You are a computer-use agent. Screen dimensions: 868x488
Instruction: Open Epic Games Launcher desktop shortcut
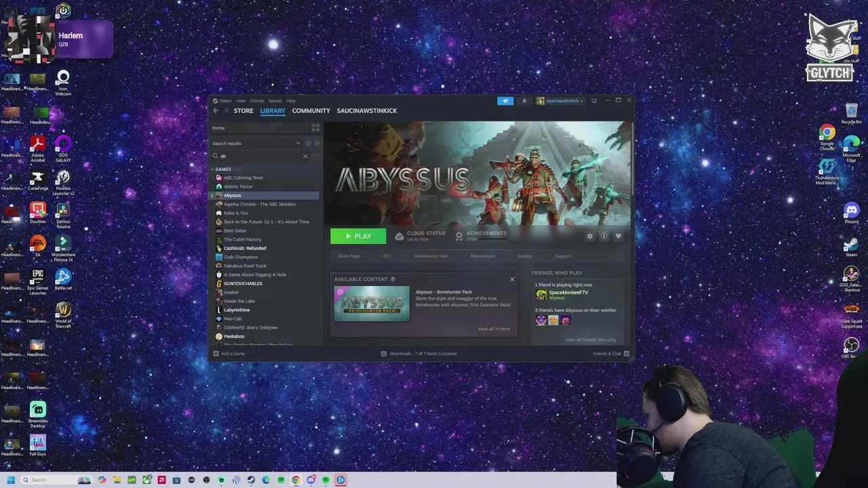click(38, 282)
